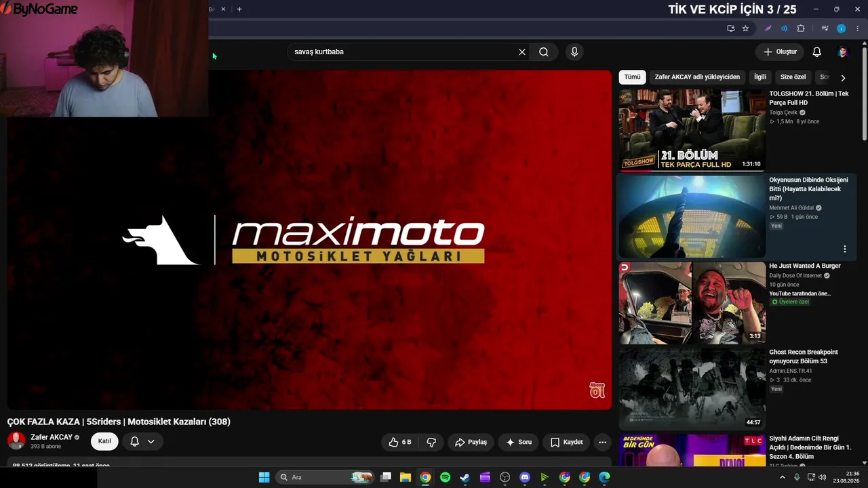
Task: Click the video title ÇOK FAZLA KAZA
Action: pyautogui.click(x=119, y=422)
